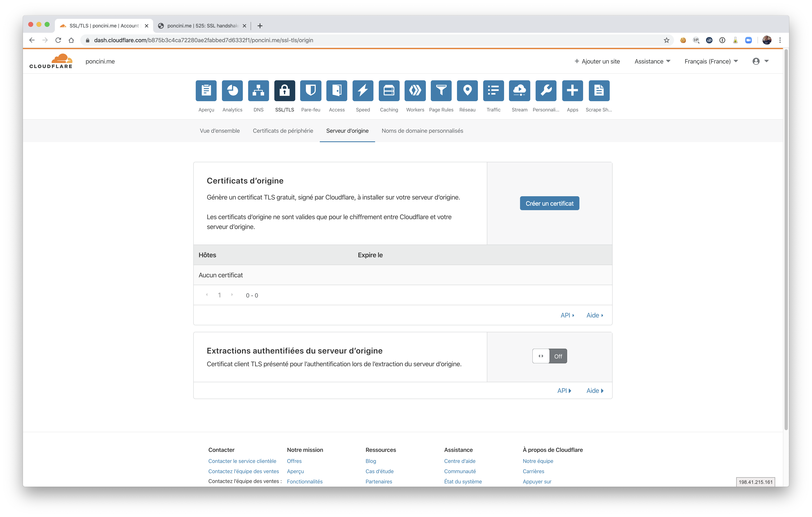
Task: Open the Partenaires footer link
Action: 379,481
